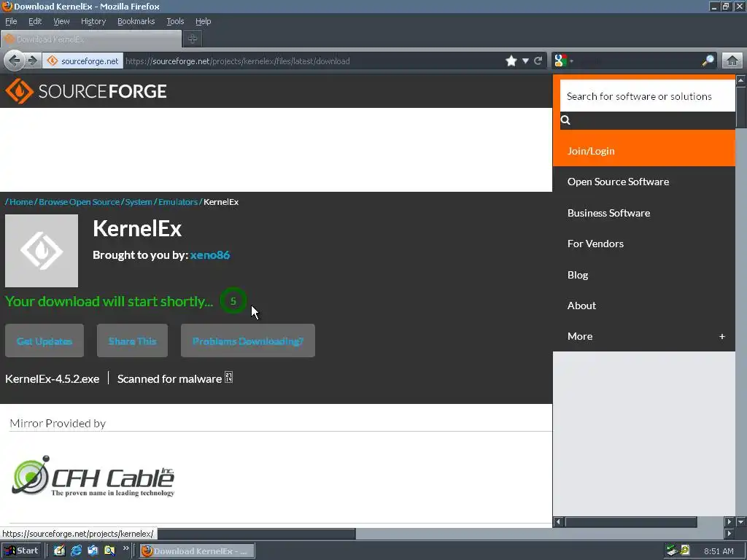Screen dimensions: 747x560
Task: Open the Business Software link
Action: tap(608, 213)
